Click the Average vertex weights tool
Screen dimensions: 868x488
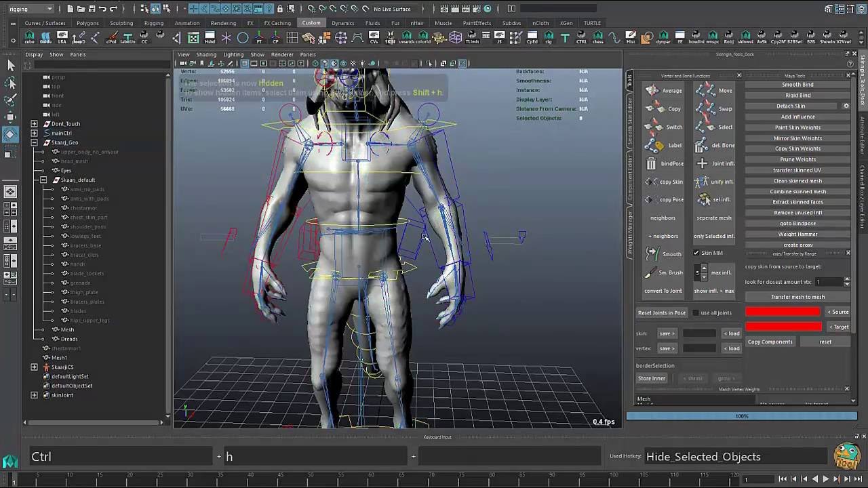click(x=663, y=90)
